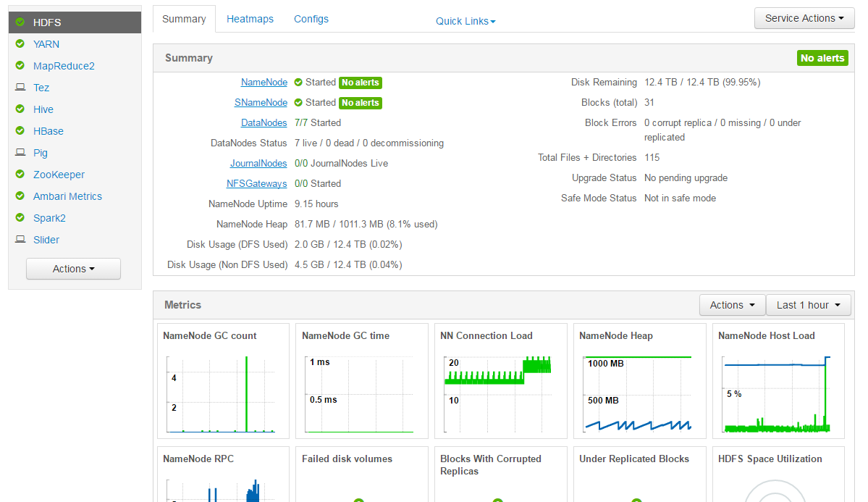868x502 pixels.
Task: Click the laptop client icon beside Tez
Action: pyautogui.click(x=20, y=87)
